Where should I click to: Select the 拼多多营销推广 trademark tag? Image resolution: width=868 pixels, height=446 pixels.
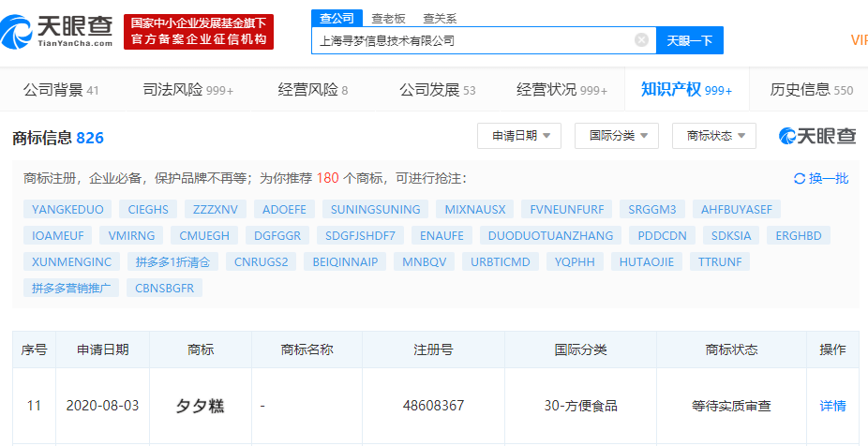71,288
